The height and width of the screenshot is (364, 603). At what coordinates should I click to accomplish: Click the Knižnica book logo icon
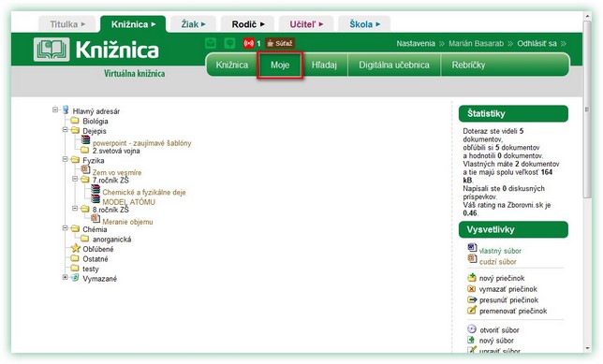point(51,50)
